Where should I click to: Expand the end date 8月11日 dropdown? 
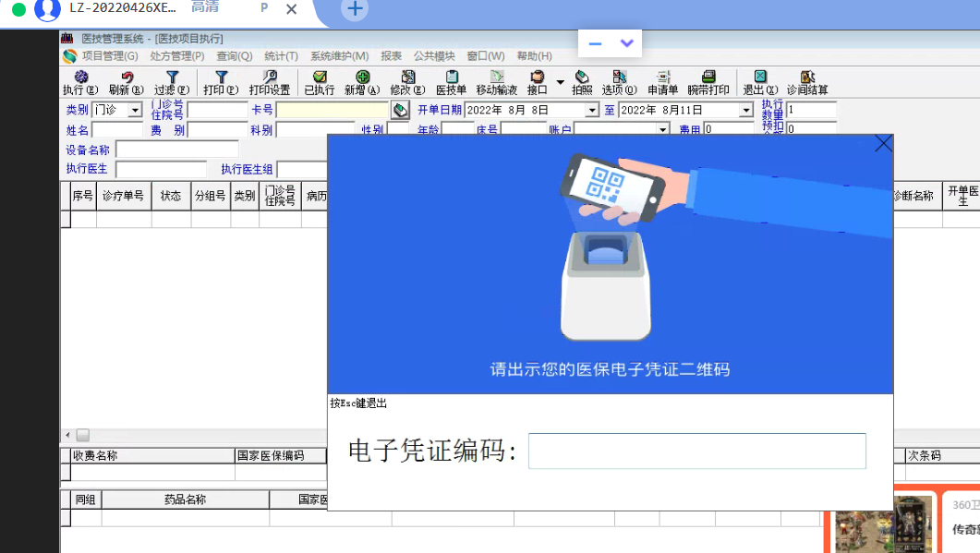click(745, 110)
